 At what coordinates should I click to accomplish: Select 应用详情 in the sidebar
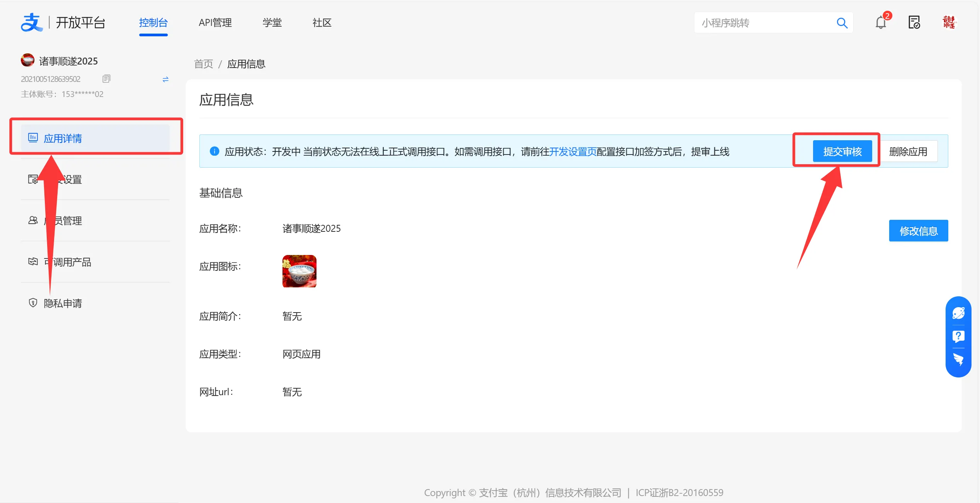[x=63, y=138]
